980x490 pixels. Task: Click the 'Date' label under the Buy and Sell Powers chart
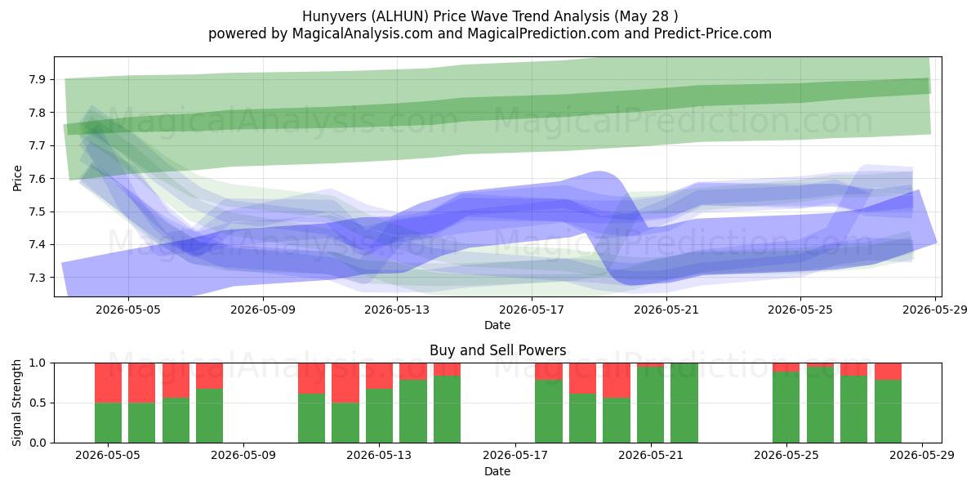click(497, 470)
